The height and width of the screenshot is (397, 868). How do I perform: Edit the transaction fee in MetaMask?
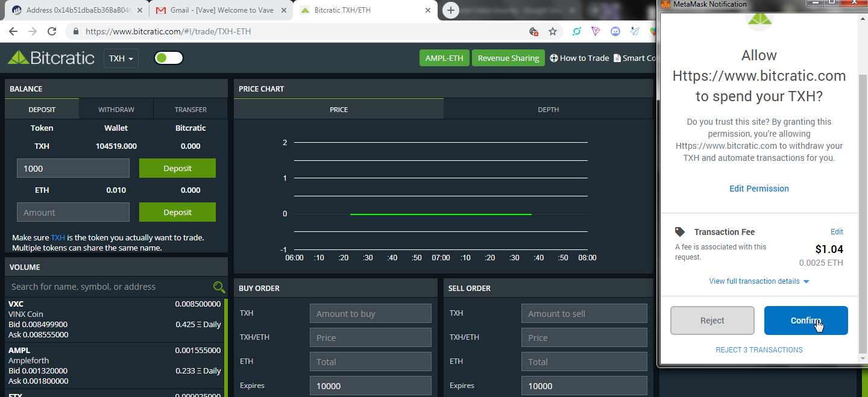pos(837,231)
